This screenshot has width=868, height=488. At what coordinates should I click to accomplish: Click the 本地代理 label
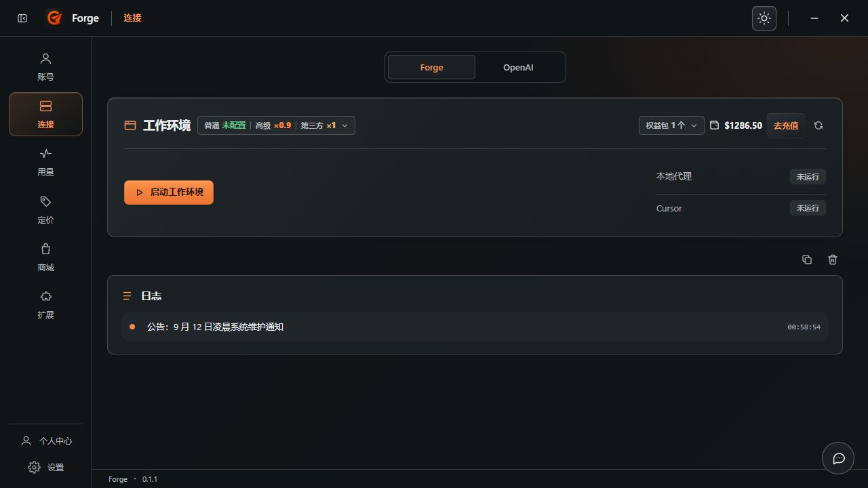(674, 176)
